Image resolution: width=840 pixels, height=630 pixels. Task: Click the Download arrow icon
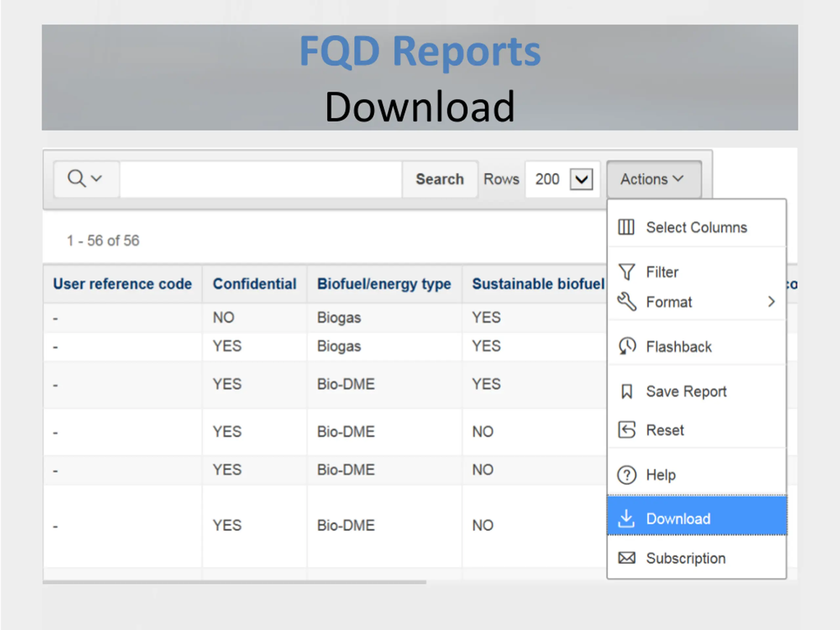pos(626,518)
